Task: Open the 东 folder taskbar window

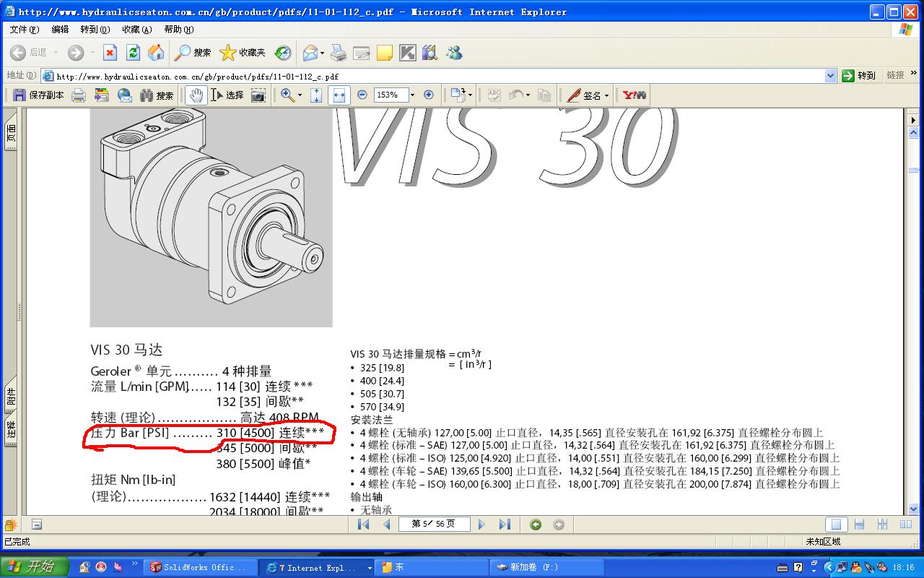Action: (x=432, y=567)
